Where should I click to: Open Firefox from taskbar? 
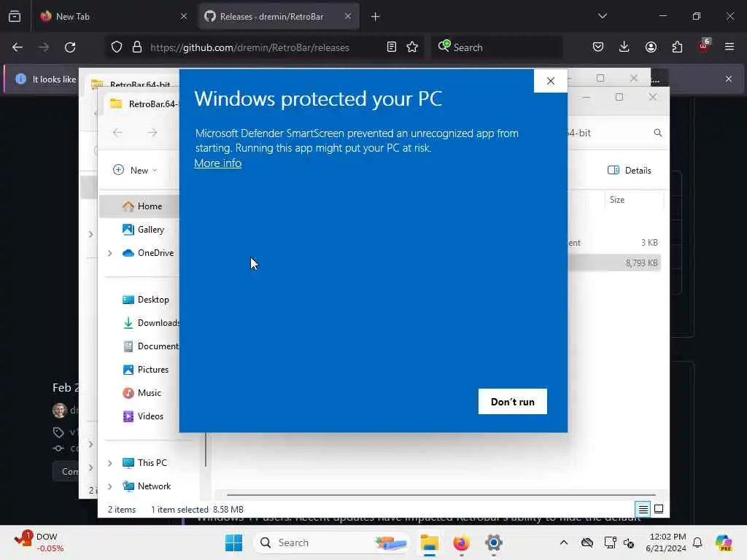coord(461,542)
